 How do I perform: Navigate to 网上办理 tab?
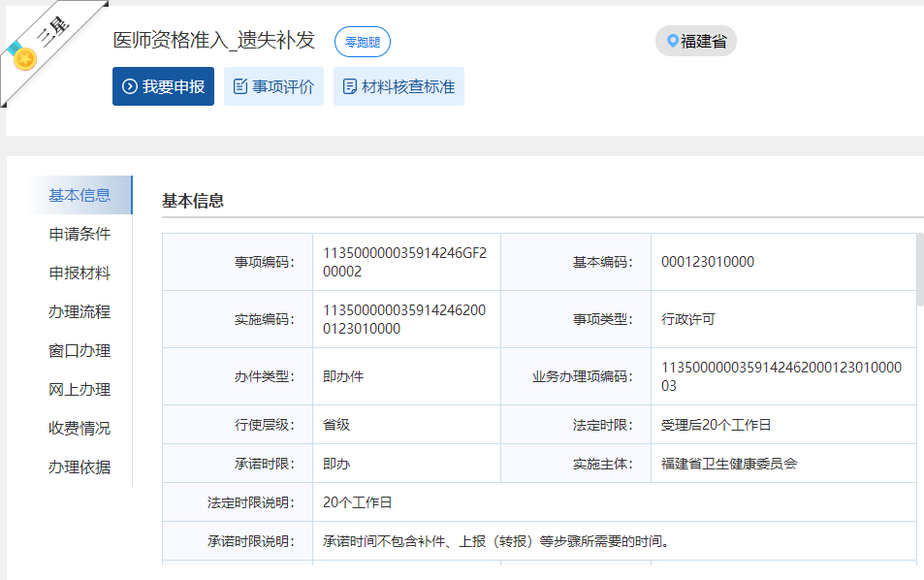(x=80, y=389)
